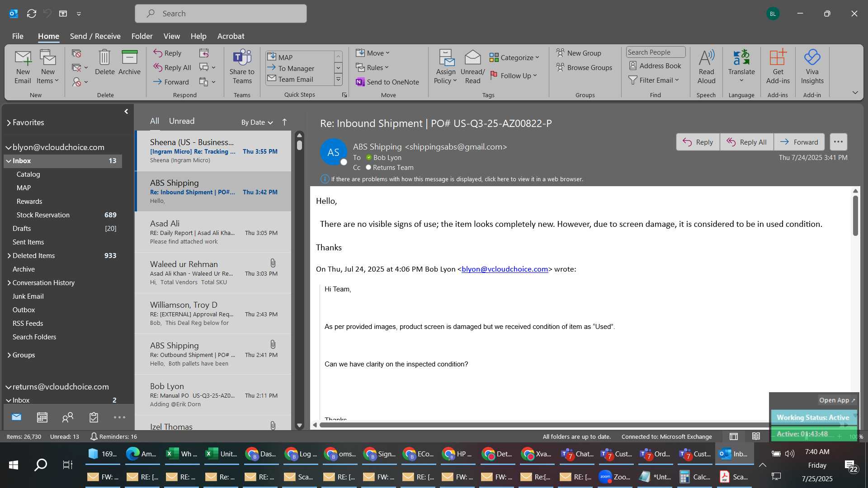Image resolution: width=868 pixels, height=488 pixels.
Task: Click Normal view icon in status bar
Action: pyautogui.click(x=734, y=436)
